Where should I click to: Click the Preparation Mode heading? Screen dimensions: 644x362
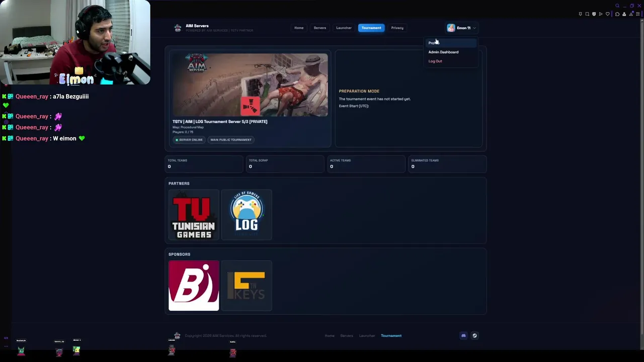pyautogui.click(x=359, y=91)
